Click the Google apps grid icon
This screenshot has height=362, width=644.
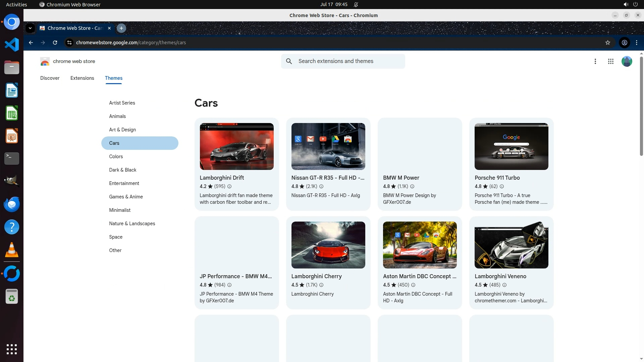[610, 61]
